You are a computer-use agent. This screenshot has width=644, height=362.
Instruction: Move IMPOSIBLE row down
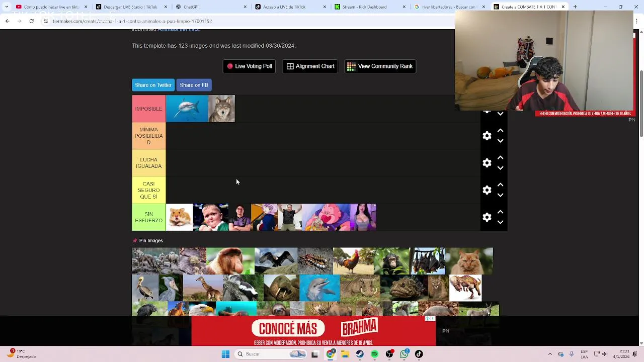click(500, 114)
